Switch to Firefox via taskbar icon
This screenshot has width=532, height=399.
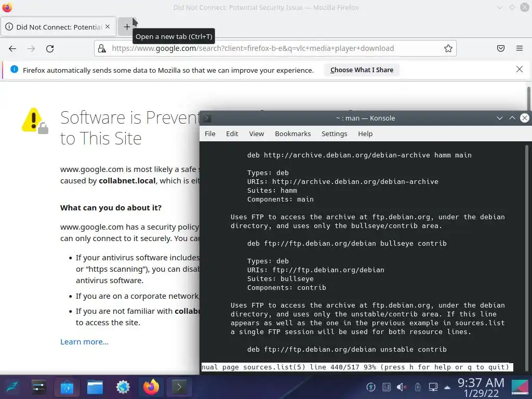coord(151,387)
